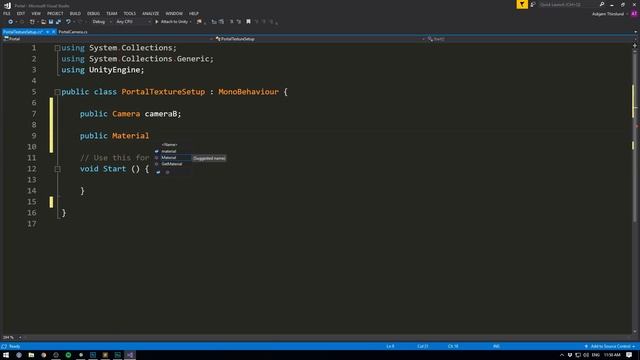Collapse the using directives region

58,48
